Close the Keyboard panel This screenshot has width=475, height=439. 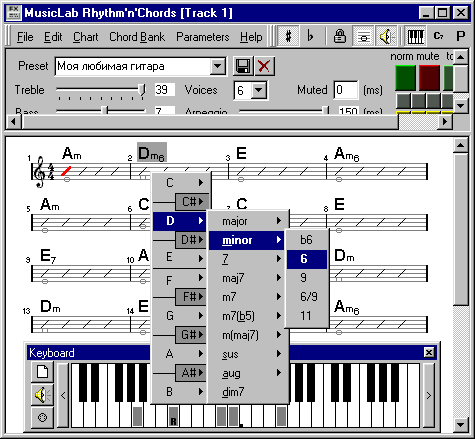click(429, 352)
